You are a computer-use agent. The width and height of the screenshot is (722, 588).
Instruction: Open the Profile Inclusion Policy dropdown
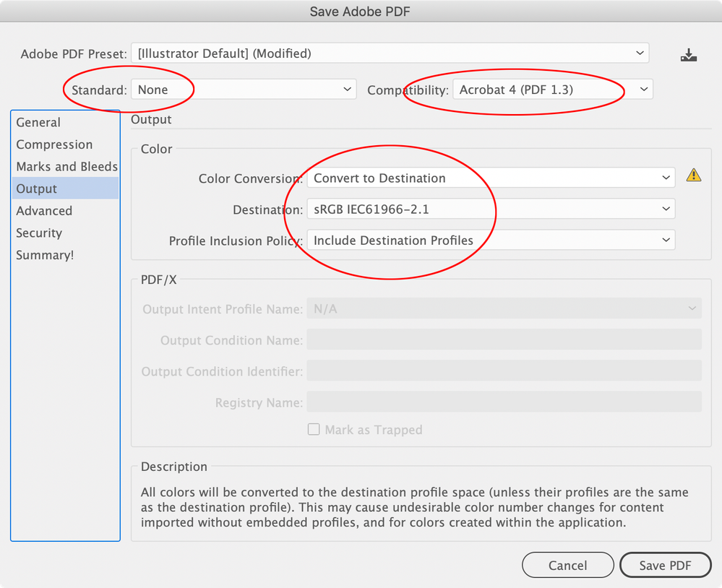click(x=491, y=240)
